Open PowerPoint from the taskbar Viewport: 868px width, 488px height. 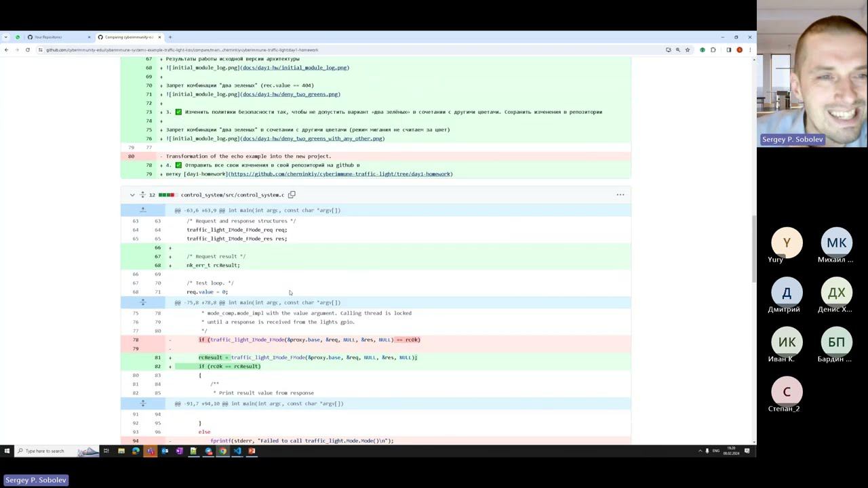point(252,451)
